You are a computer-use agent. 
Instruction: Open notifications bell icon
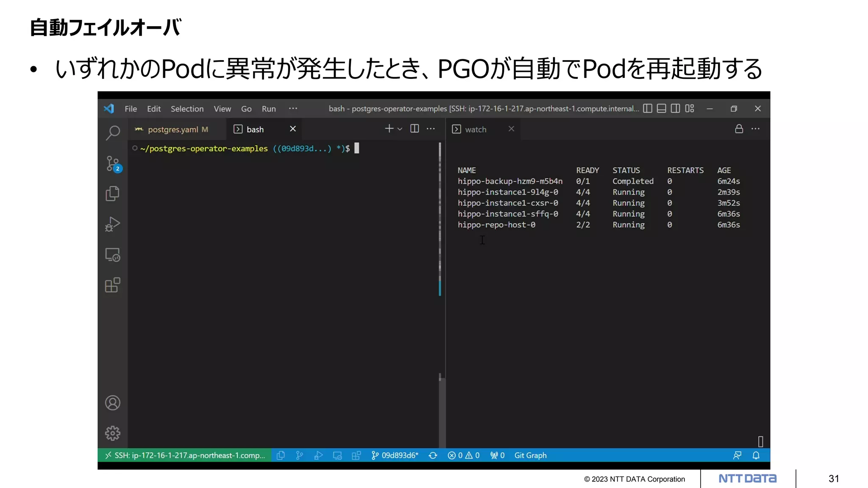click(x=756, y=455)
